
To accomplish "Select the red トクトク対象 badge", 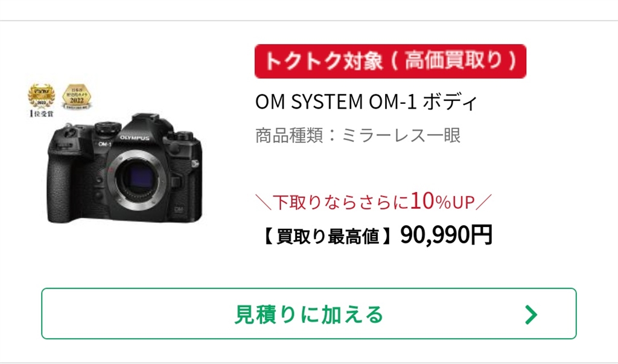I will click(390, 61).
